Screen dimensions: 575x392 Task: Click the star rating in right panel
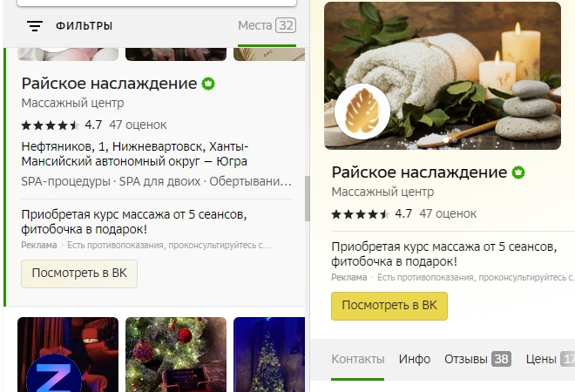(x=360, y=214)
